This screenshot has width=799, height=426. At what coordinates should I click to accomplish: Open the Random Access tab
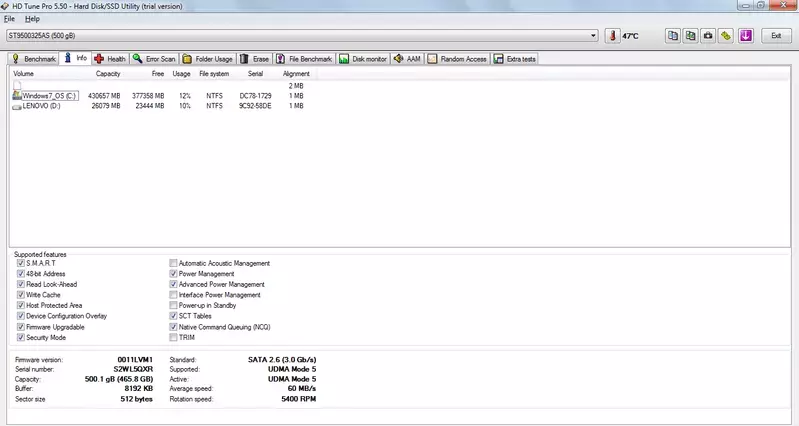point(458,59)
